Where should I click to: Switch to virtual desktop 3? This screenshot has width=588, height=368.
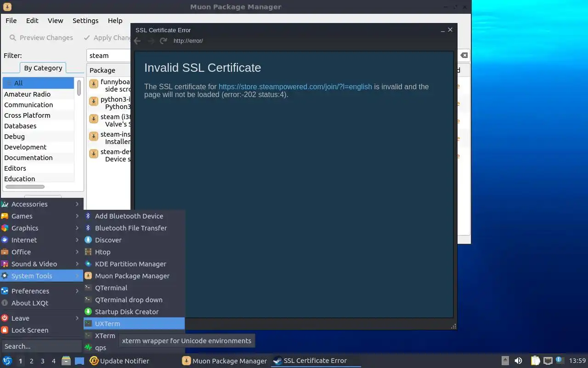tap(43, 361)
